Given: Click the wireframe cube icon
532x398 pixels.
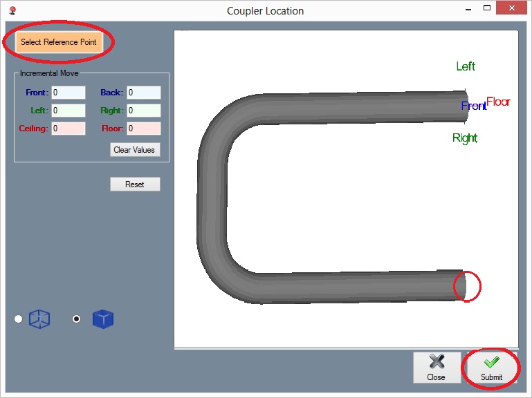Looking at the screenshot, I should [x=39, y=319].
